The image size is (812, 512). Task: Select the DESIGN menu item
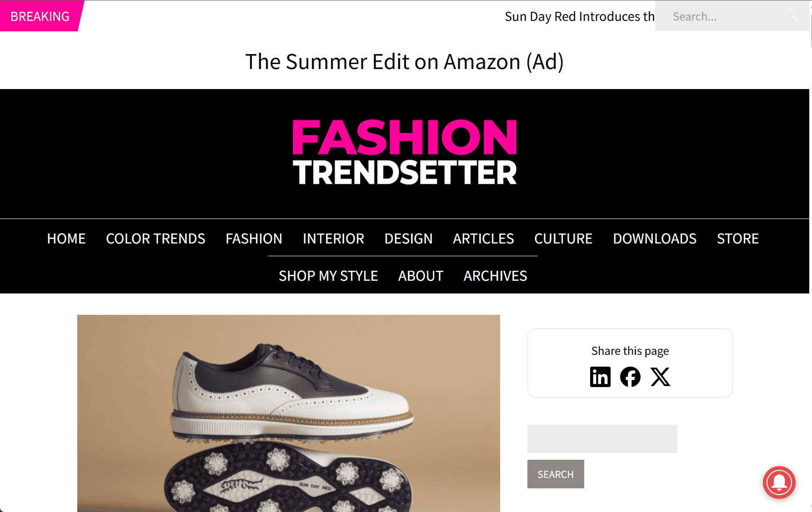[408, 239]
